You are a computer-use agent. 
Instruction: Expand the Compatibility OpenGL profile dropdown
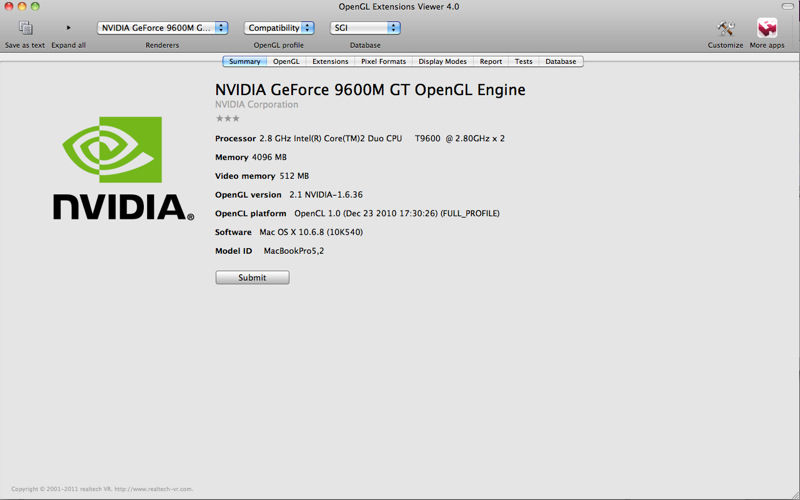(279, 28)
